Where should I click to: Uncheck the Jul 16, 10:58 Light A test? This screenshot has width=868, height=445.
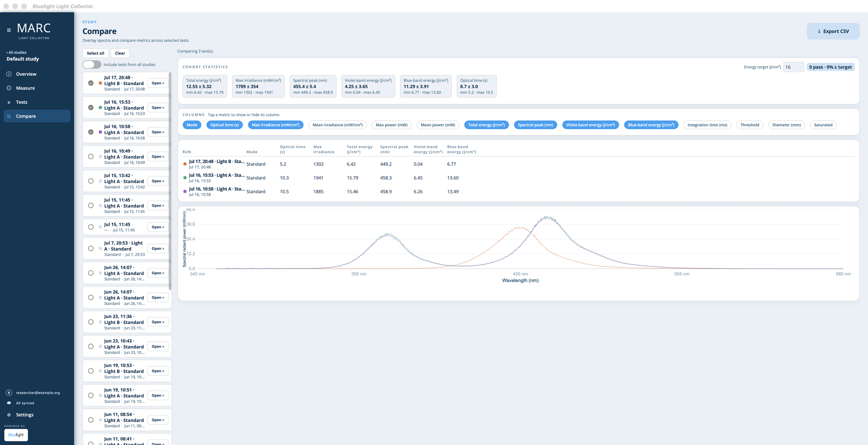coord(91,132)
